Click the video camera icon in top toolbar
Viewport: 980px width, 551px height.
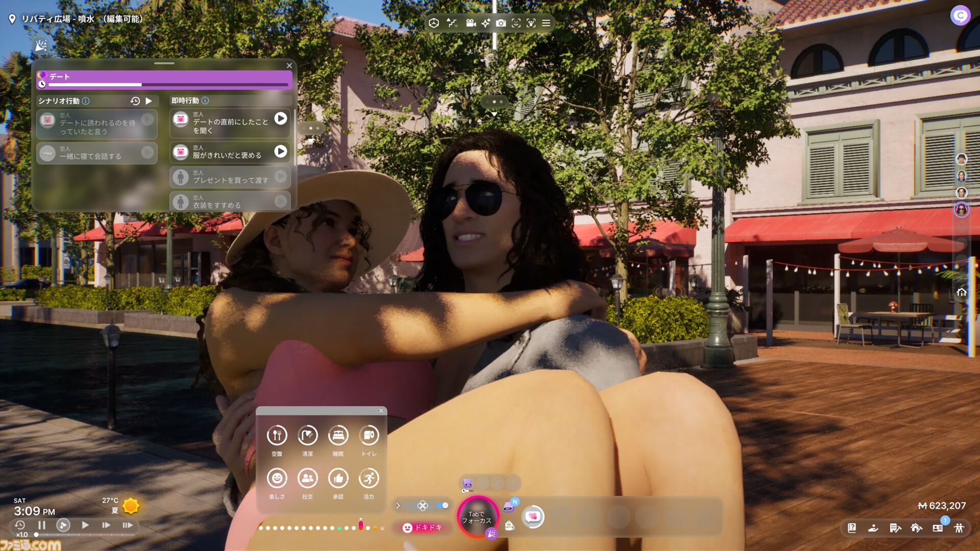point(471,23)
